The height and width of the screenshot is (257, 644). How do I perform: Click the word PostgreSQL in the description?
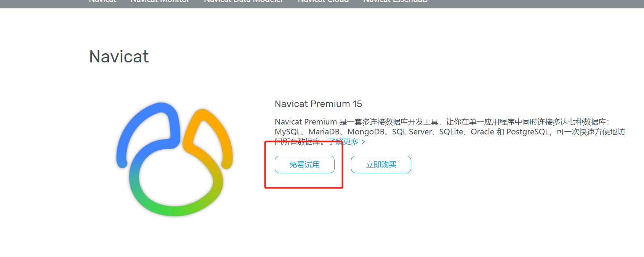(x=527, y=132)
